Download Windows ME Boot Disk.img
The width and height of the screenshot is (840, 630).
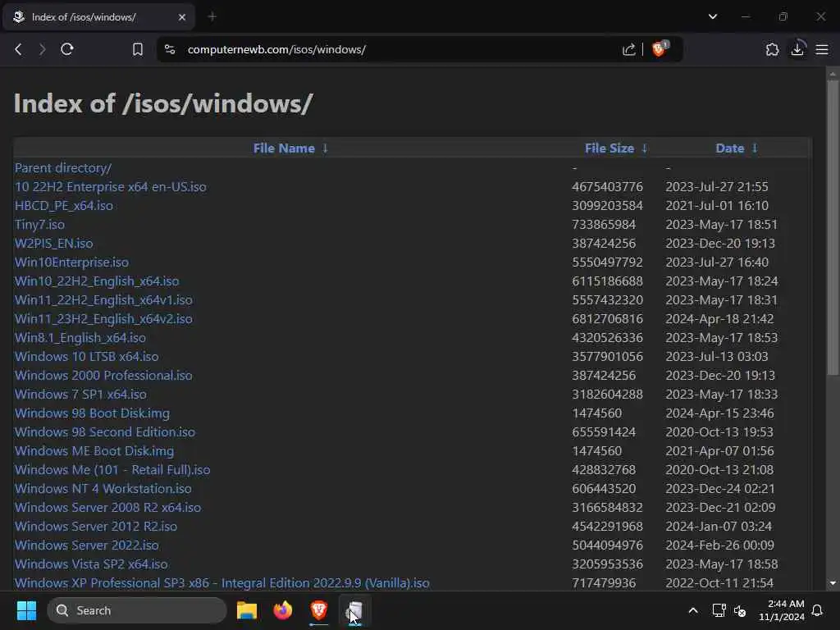tap(94, 451)
